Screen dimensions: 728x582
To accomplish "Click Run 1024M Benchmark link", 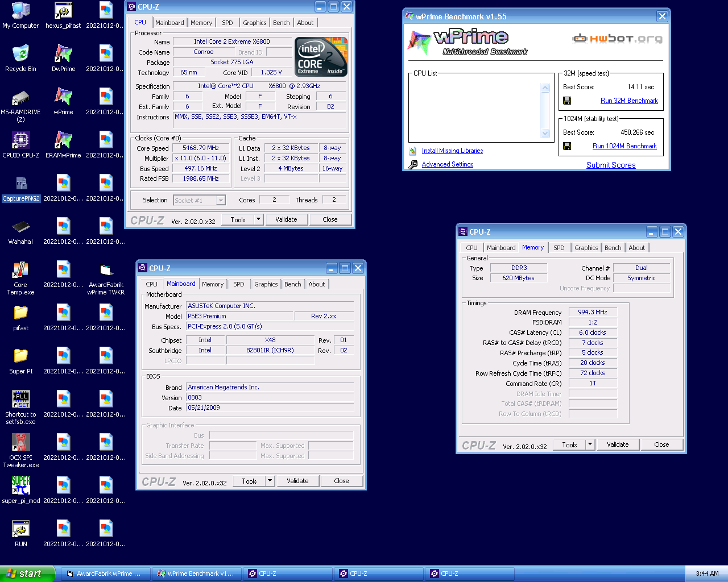I will [x=624, y=146].
